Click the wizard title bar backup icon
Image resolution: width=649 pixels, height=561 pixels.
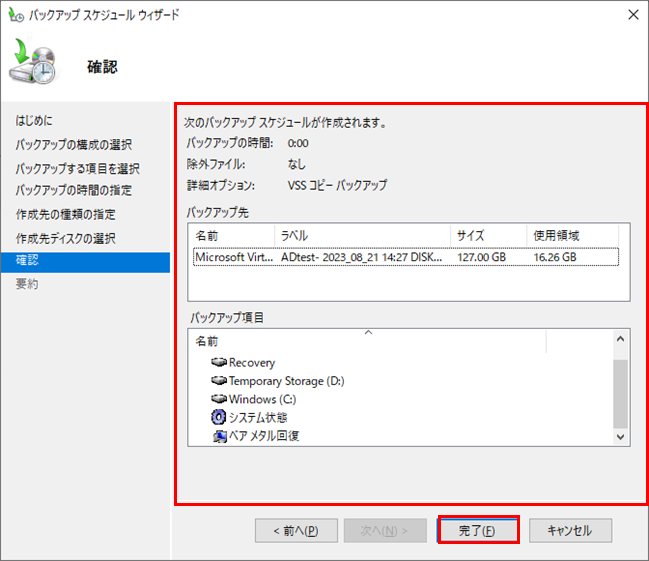click(x=16, y=15)
